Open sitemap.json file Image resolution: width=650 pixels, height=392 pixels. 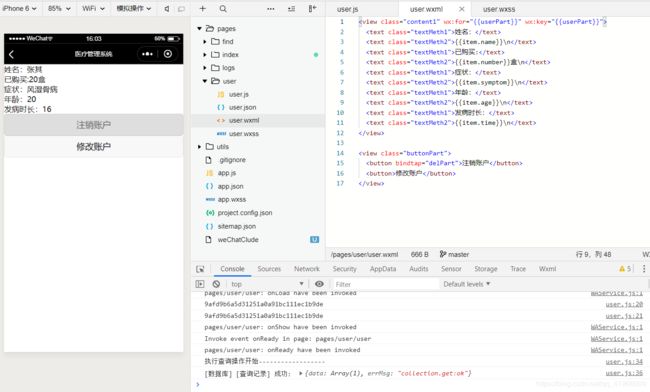click(x=236, y=226)
